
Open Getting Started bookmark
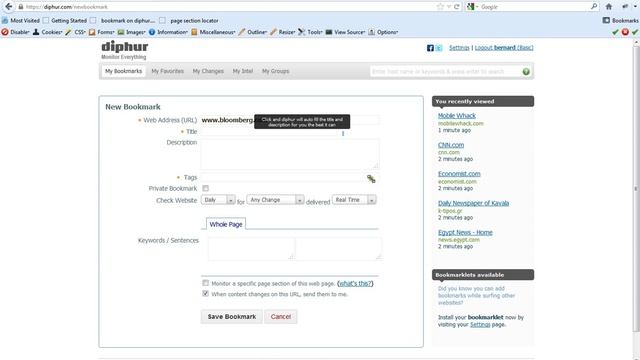tap(65, 20)
